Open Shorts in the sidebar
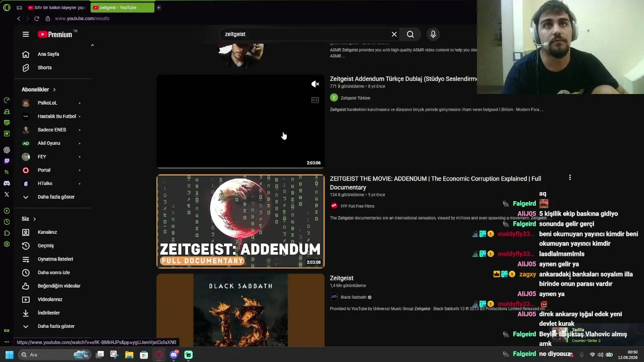644x362 pixels. point(45,67)
